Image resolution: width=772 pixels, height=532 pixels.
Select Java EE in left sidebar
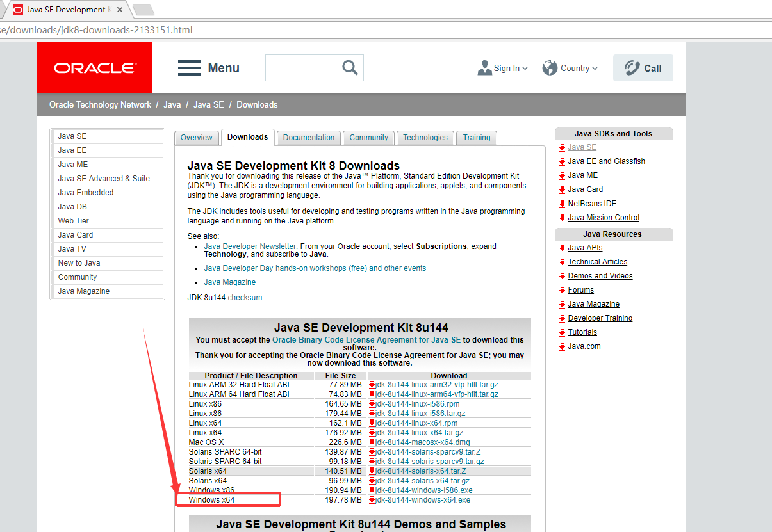[x=108, y=150]
